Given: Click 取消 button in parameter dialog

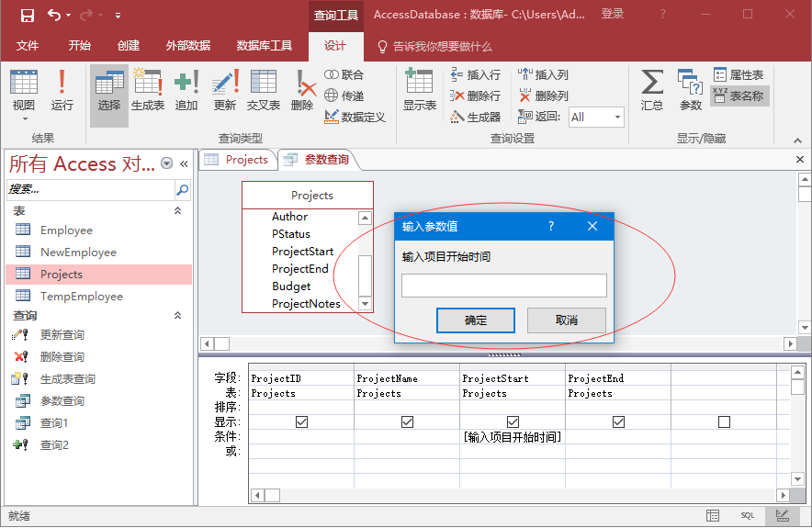Looking at the screenshot, I should tap(566, 320).
